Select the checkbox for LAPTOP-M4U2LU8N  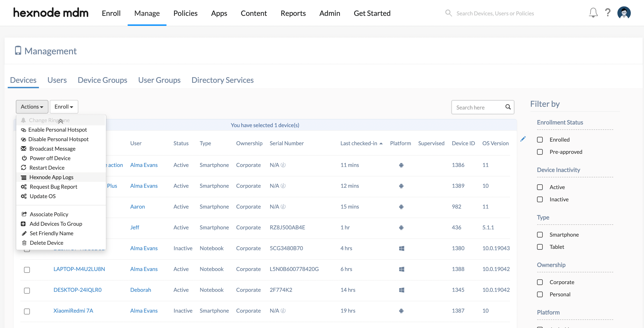point(27,269)
